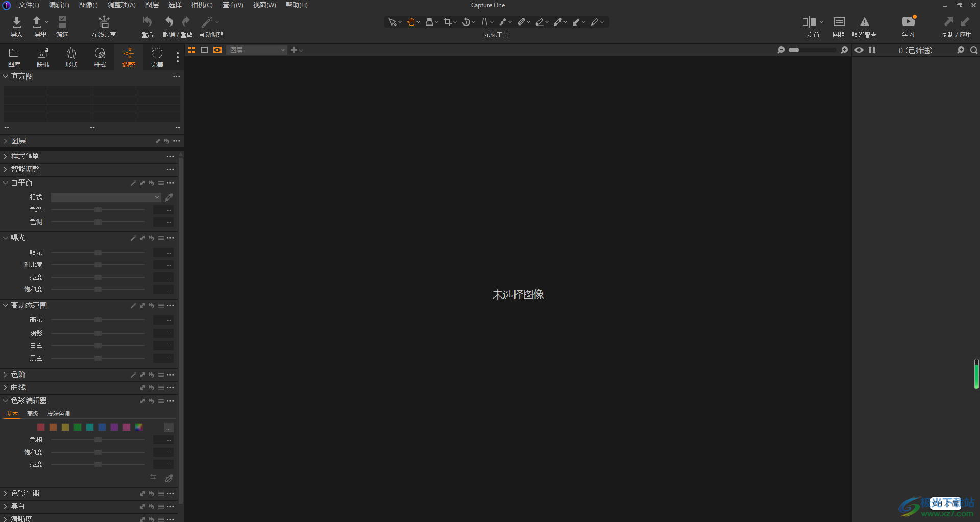
Task: Toggle browser eye visibility icon
Action: coord(860,50)
